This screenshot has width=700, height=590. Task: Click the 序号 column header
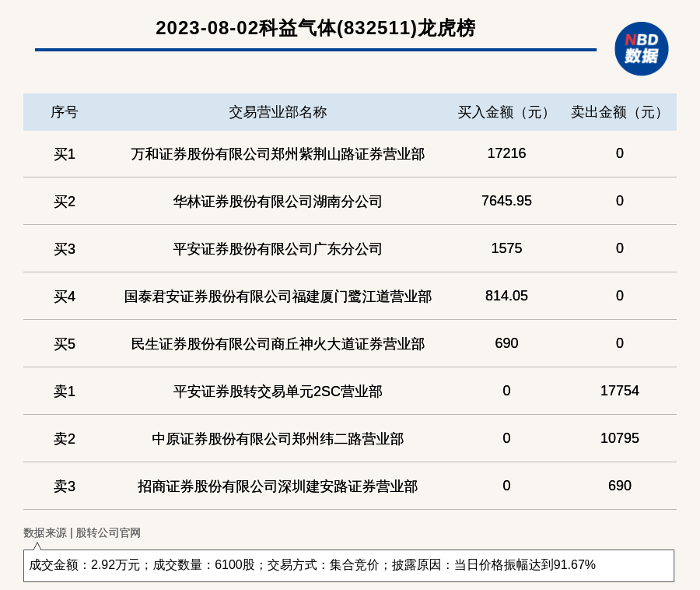65,112
